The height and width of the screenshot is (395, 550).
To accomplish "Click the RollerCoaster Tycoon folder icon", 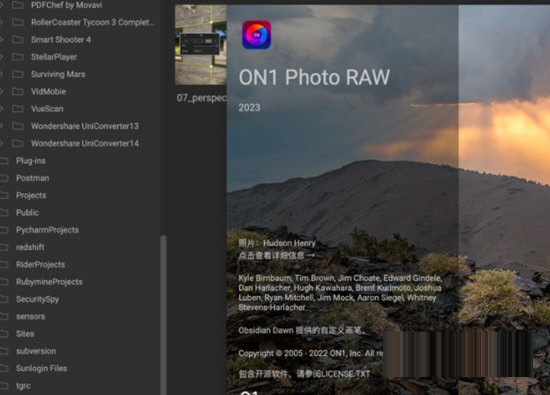I will 18,22.
